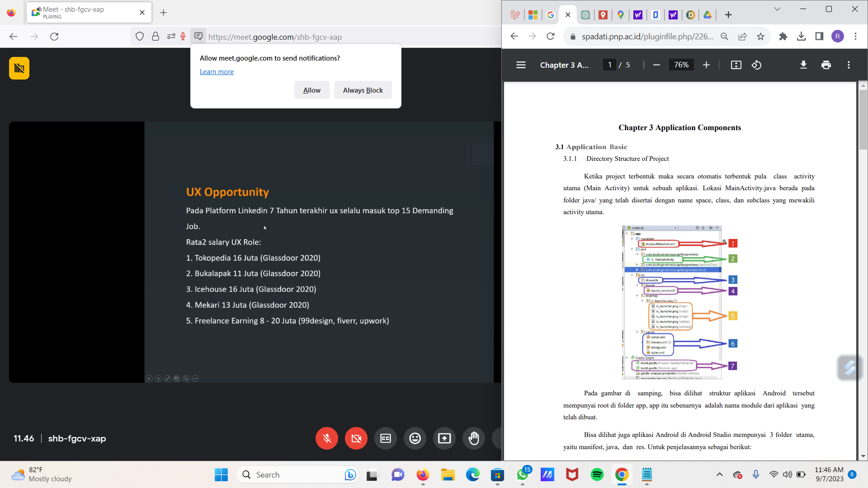Select the Meet shb-fgcv-xap Firefox tab

point(89,13)
